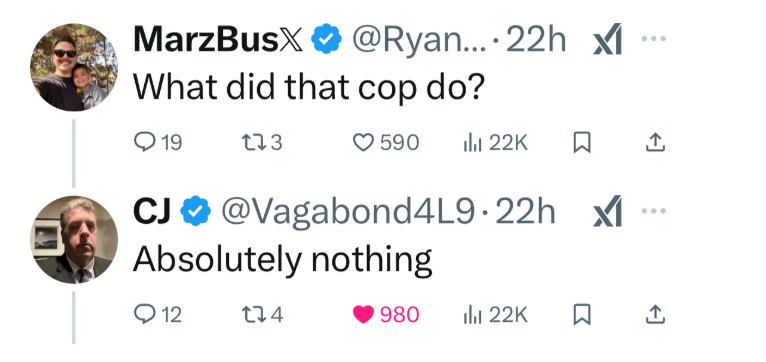Screen dimensions: 766x362
Task: Like the MarzBus post with 590 likes
Action: pos(385,143)
